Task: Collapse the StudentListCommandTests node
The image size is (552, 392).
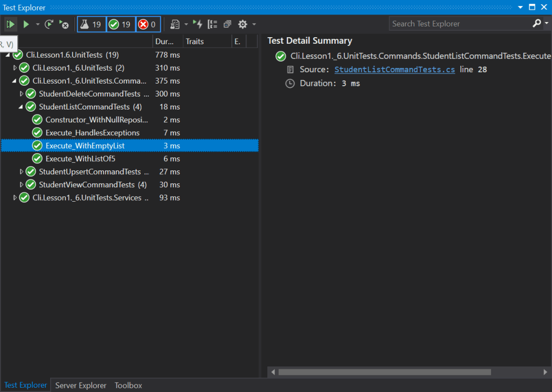Action: click(21, 107)
